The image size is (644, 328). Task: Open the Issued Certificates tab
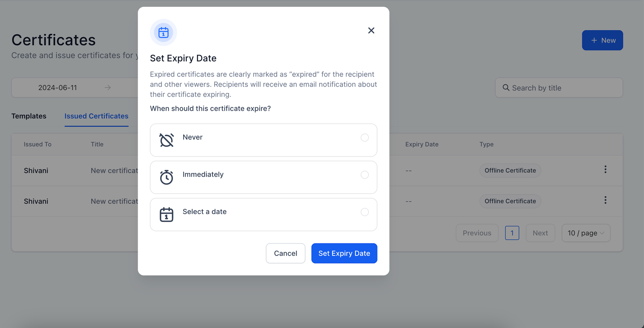pos(96,116)
